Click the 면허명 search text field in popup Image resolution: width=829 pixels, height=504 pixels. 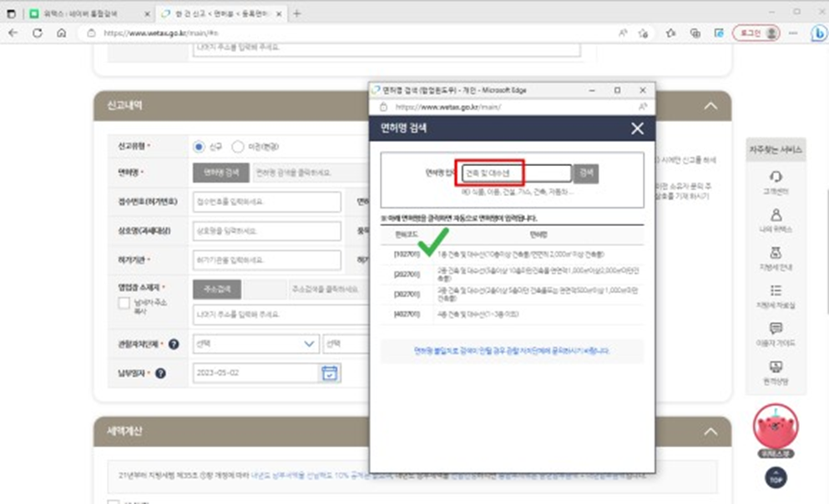click(x=513, y=173)
